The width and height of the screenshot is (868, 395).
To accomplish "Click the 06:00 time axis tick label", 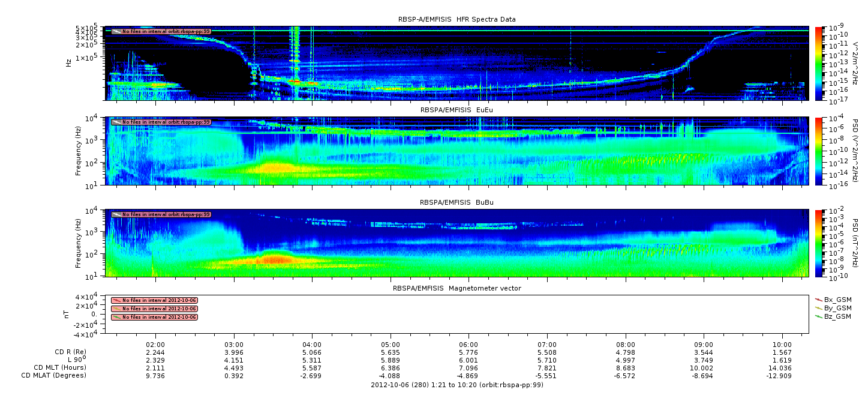I will (468, 344).
